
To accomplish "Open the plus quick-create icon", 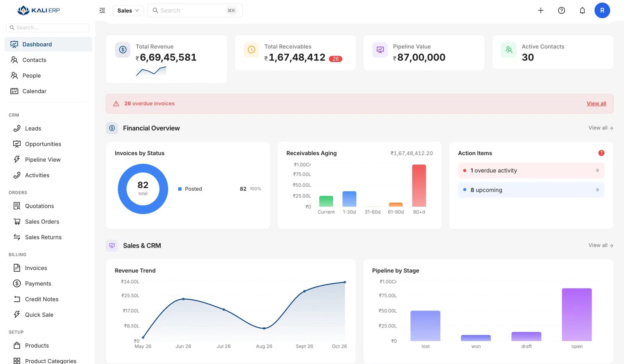I will point(541,11).
